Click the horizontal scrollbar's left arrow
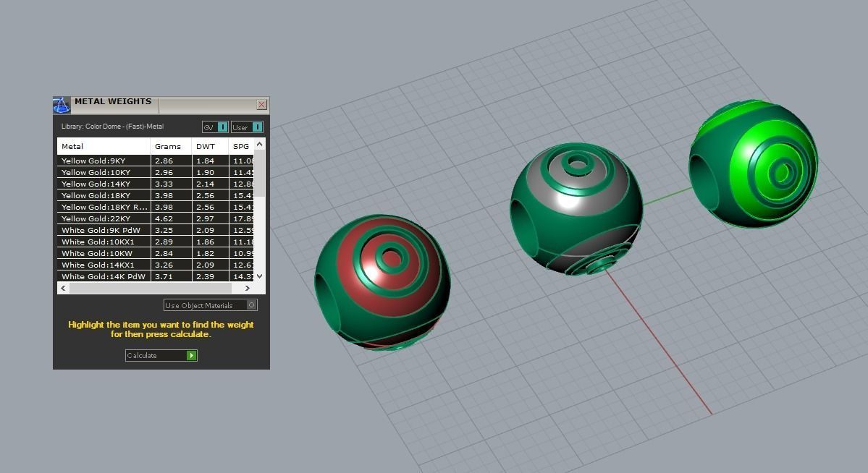This screenshot has height=473, width=868. 63,289
